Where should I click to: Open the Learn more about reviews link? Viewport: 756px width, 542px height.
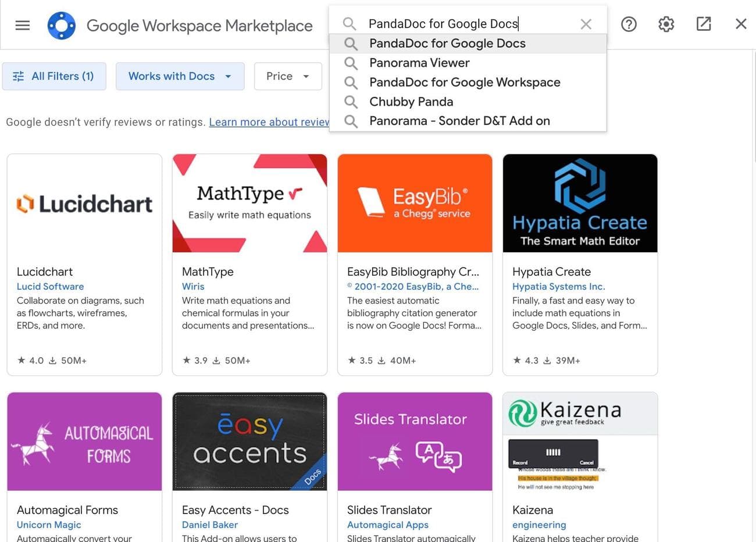click(x=269, y=122)
